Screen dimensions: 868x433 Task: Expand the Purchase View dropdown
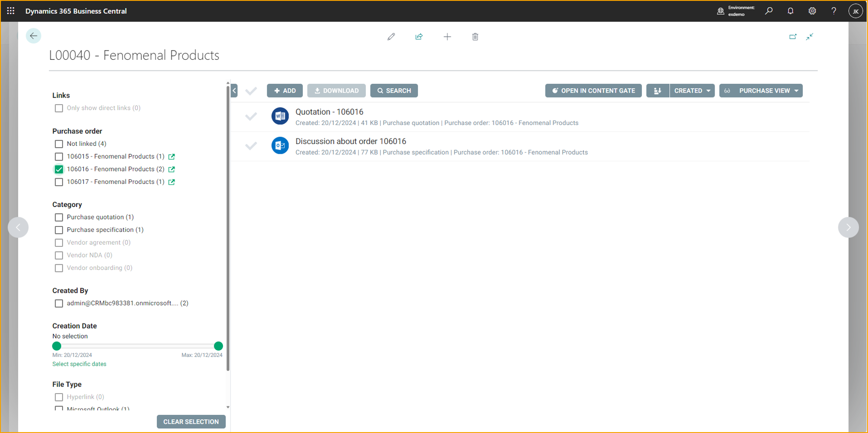(x=761, y=91)
